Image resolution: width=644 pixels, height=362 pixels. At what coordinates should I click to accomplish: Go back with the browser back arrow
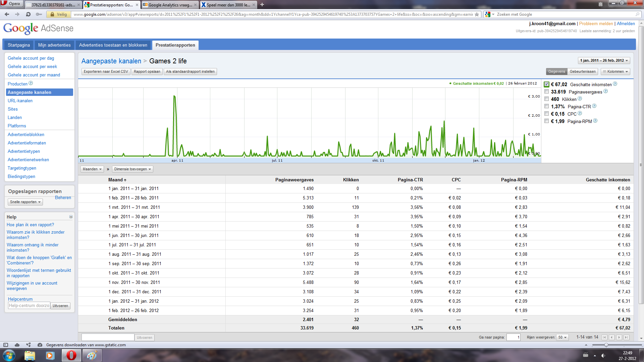7,14
